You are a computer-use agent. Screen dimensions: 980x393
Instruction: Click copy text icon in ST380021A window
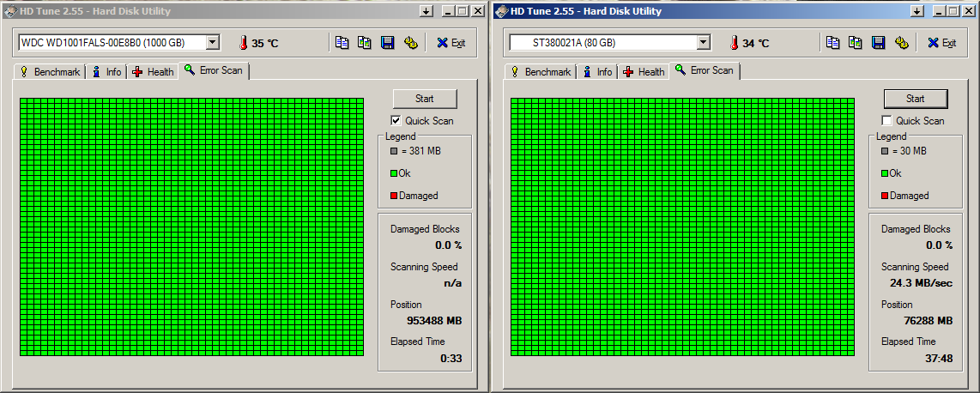832,43
